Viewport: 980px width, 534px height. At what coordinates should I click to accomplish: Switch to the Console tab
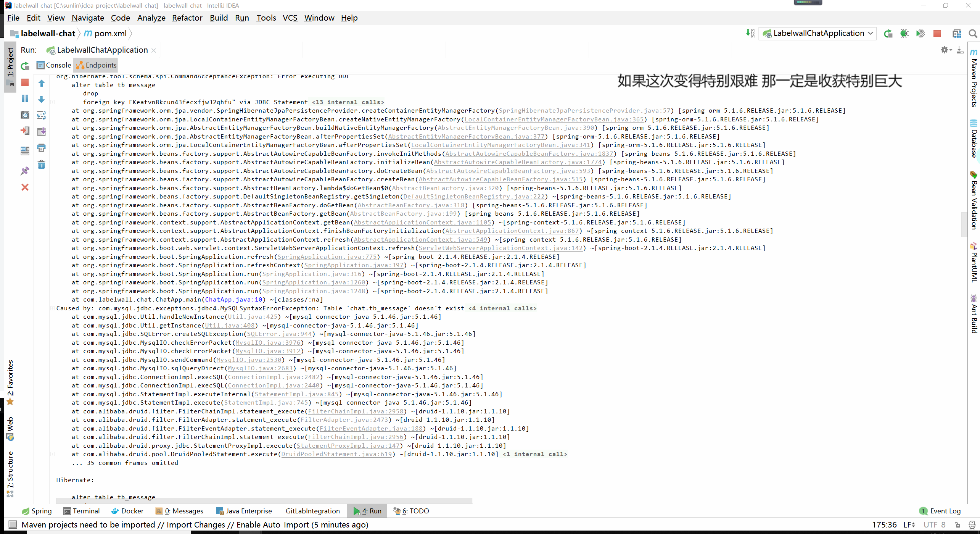click(x=54, y=65)
